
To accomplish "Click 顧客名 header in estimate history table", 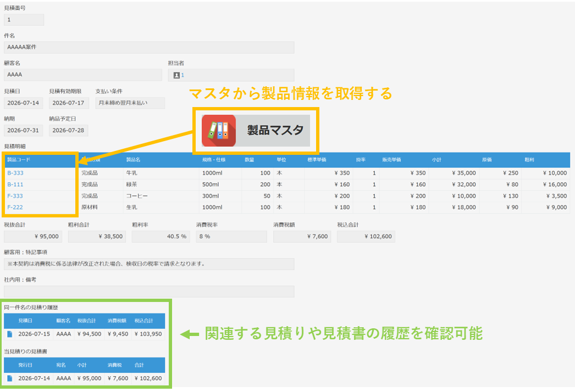I will (x=63, y=321).
